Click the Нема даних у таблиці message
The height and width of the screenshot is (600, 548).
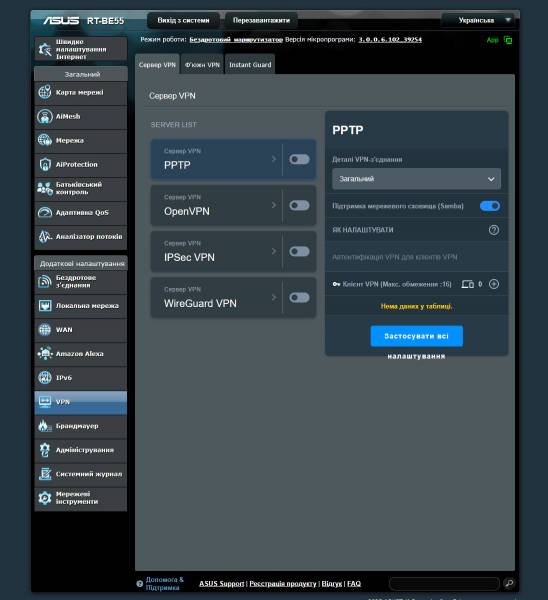click(x=416, y=306)
